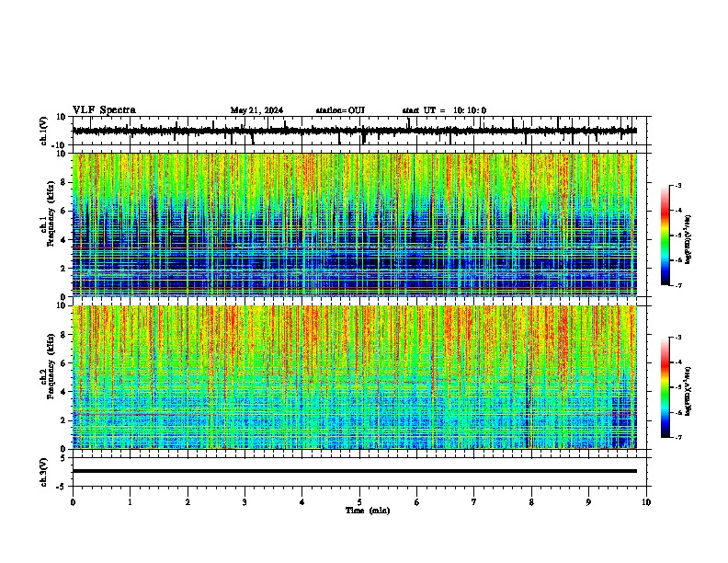Click time axis tick label "3"
The width and height of the screenshot is (728, 563).
pyautogui.click(x=245, y=502)
